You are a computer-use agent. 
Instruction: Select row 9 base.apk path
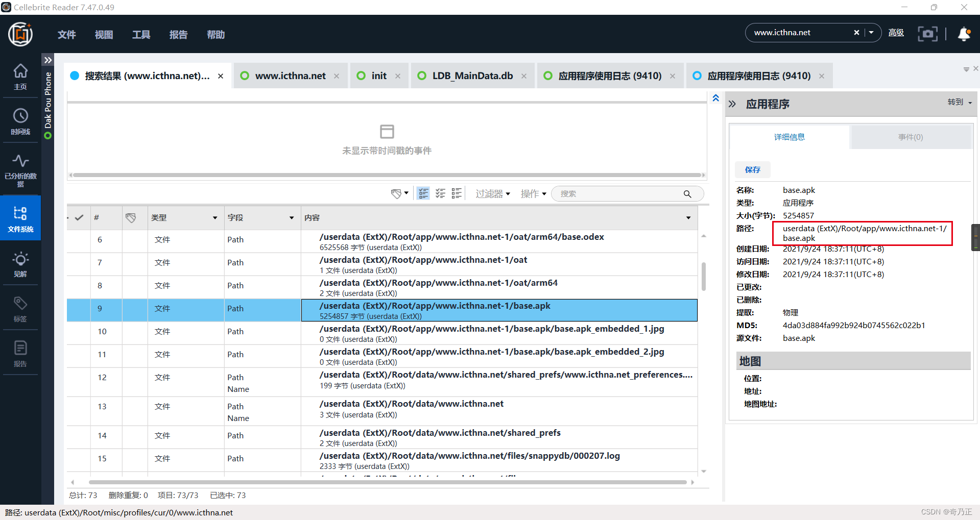pyautogui.click(x=382, y=310)
